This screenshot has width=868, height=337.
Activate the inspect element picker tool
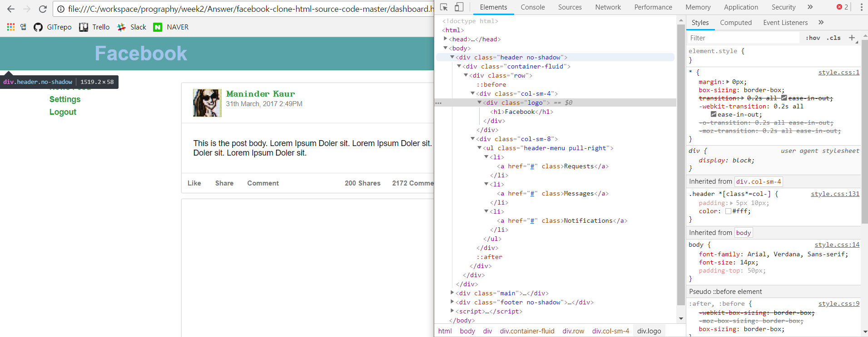(x=444, y=7)
